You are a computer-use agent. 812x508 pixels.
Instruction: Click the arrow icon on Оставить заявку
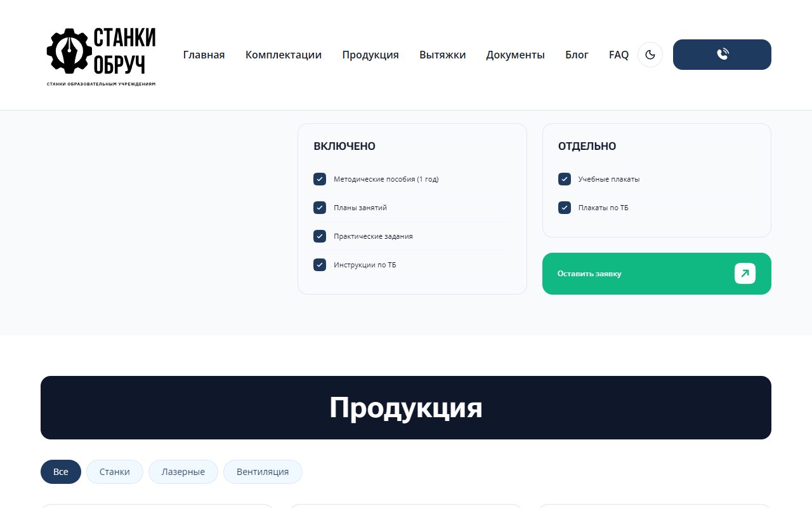[x=745, y=274]
